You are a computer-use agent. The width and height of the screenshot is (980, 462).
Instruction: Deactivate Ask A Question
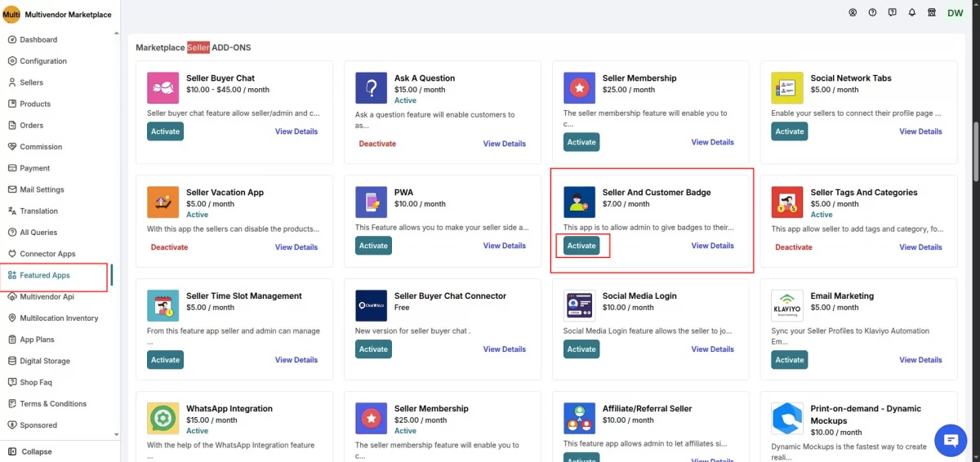click(x=377, y=144)
